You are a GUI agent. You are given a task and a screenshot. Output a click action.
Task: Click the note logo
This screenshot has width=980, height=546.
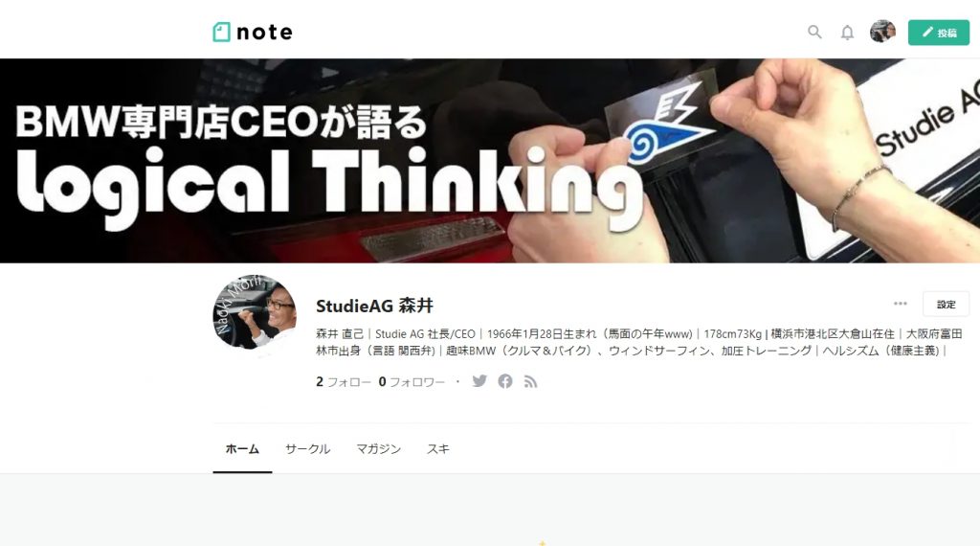point(253,32)
